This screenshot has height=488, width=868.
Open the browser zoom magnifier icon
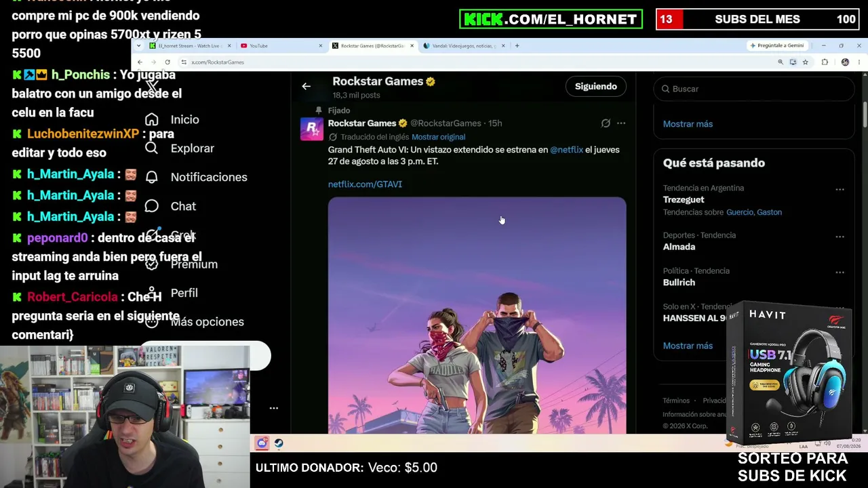click(781, 62)
